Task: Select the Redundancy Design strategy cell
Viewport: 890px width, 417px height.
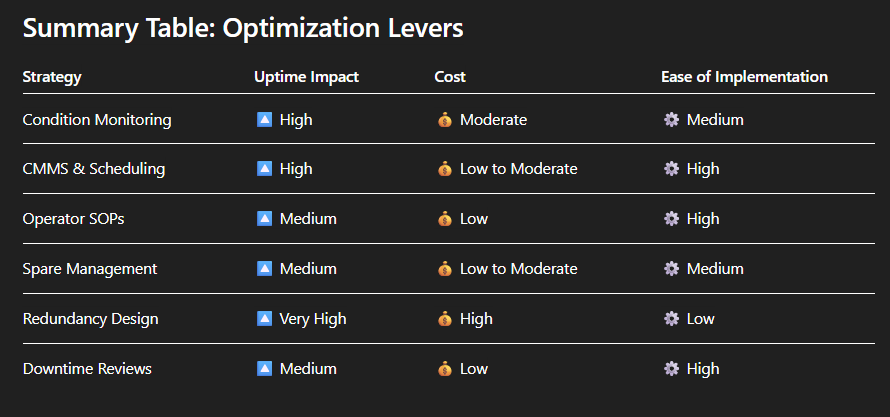Action: point(91,319)
